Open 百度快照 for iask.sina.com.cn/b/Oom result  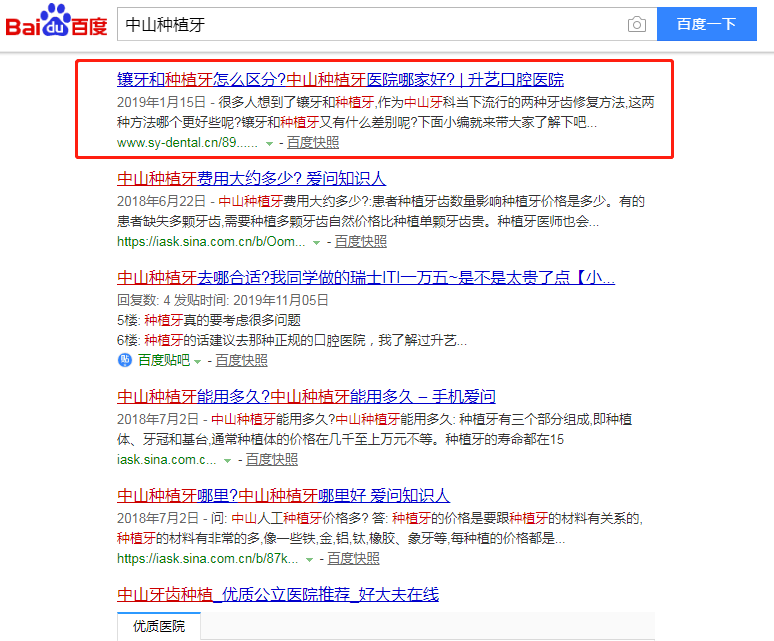[360, 242]
